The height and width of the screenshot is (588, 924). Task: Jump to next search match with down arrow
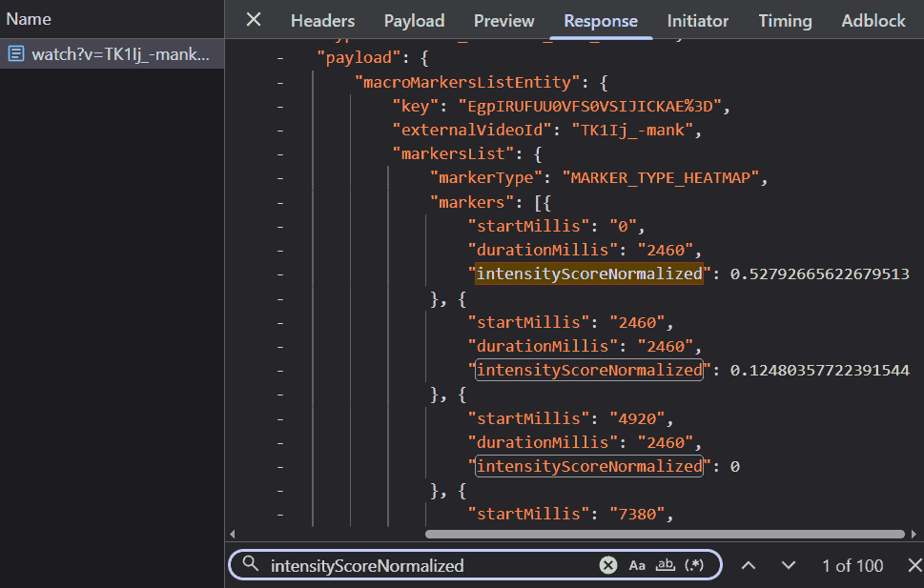[789, 564]
